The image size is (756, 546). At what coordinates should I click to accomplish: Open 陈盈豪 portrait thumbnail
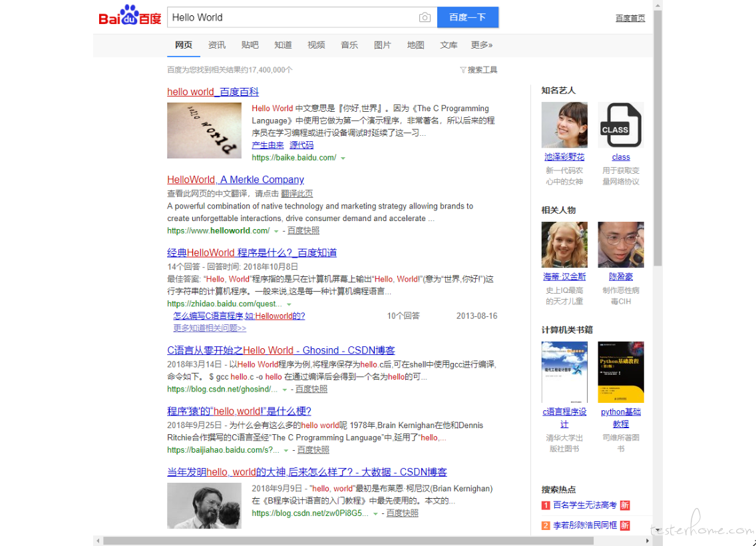tap(620, 244)
